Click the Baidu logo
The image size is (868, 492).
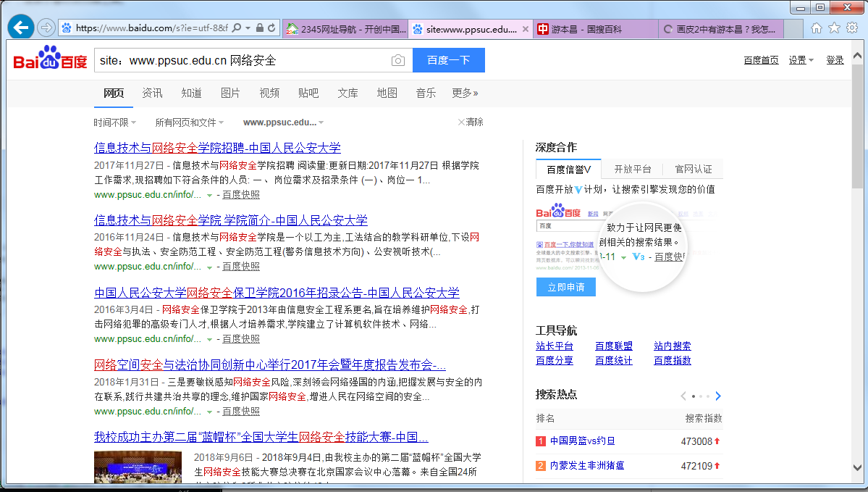point(50,58)
